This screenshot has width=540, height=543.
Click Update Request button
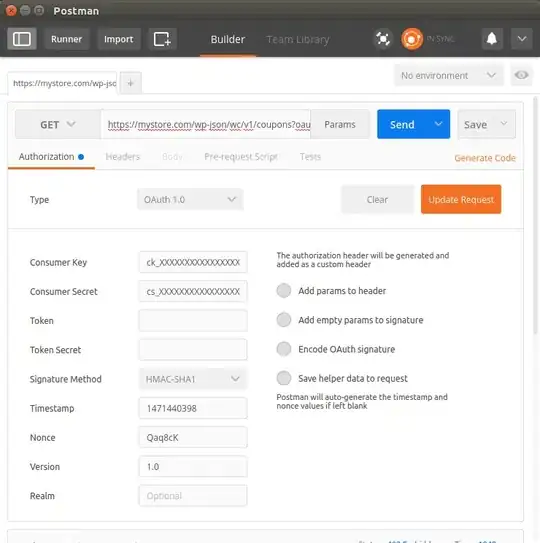461,199
